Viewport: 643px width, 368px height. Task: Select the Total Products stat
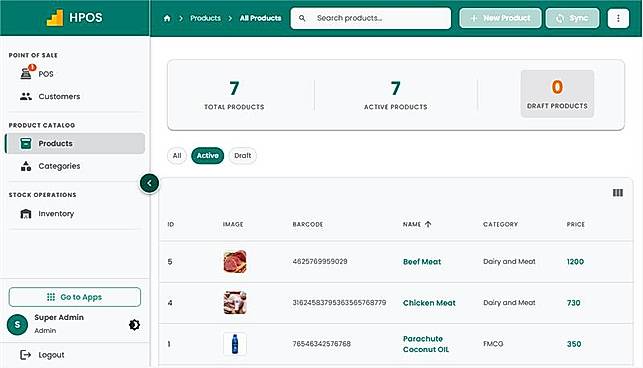(x=234, y=95)
